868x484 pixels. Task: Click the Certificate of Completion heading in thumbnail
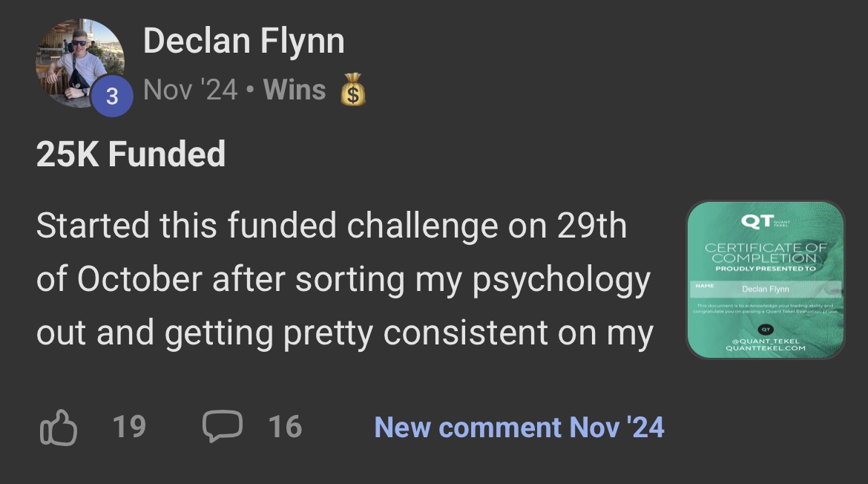tap(765, 252)
